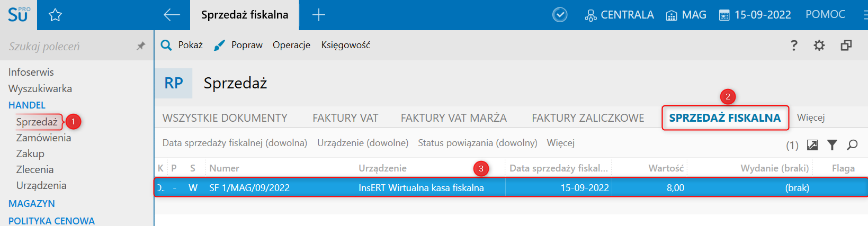The height and width of the screenshot is (226, 868).
Task: Click the Popraw toolbar button
Action: [238, 45]
